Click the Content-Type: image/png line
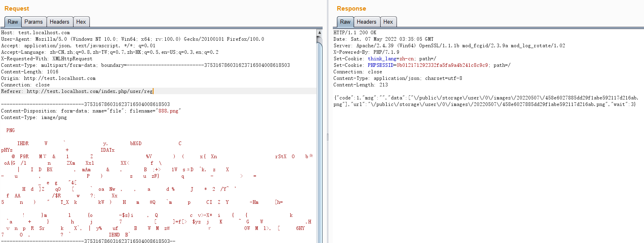This screenshot has width=644, height=243. 34,117
